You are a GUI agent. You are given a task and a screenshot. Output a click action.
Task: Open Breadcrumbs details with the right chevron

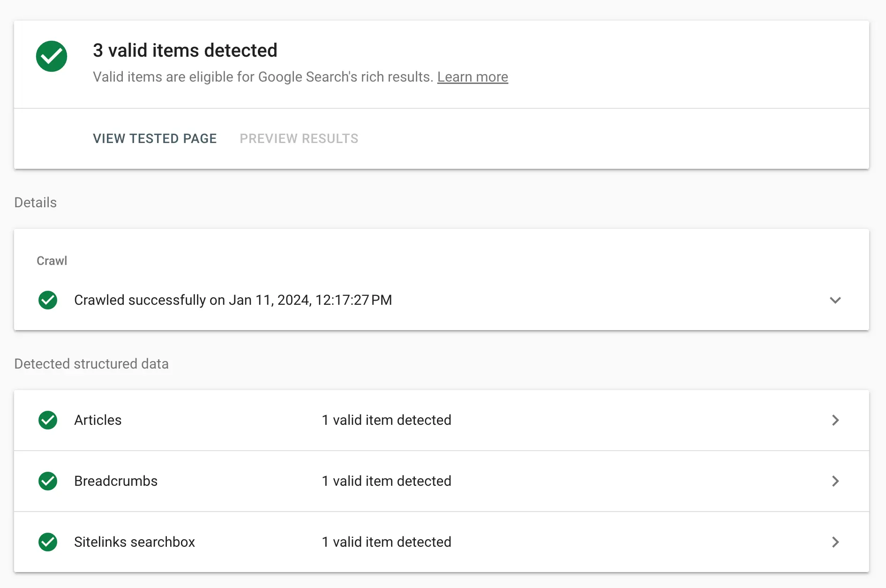[835, 481]
